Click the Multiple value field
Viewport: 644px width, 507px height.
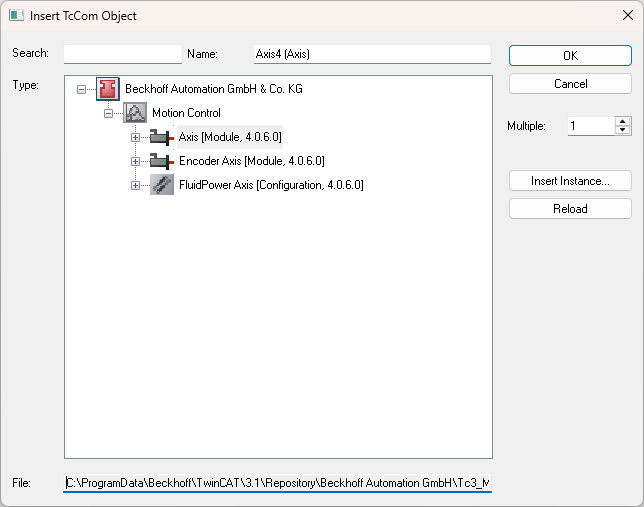pyautogui.click(x=591, y=126)
